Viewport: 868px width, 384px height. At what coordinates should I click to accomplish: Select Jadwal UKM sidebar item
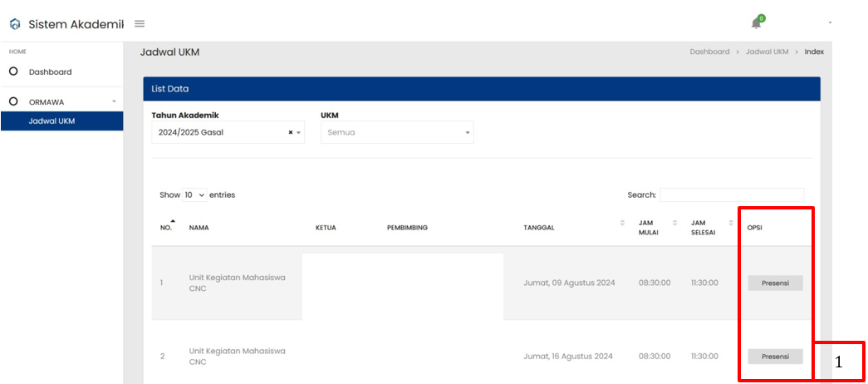pos(61,121)
